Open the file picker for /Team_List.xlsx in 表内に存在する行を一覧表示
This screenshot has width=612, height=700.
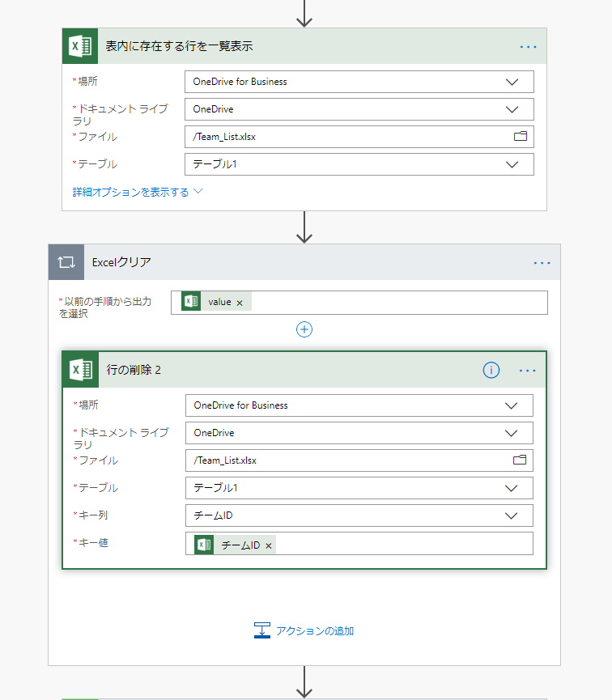[x=522, y=137]
